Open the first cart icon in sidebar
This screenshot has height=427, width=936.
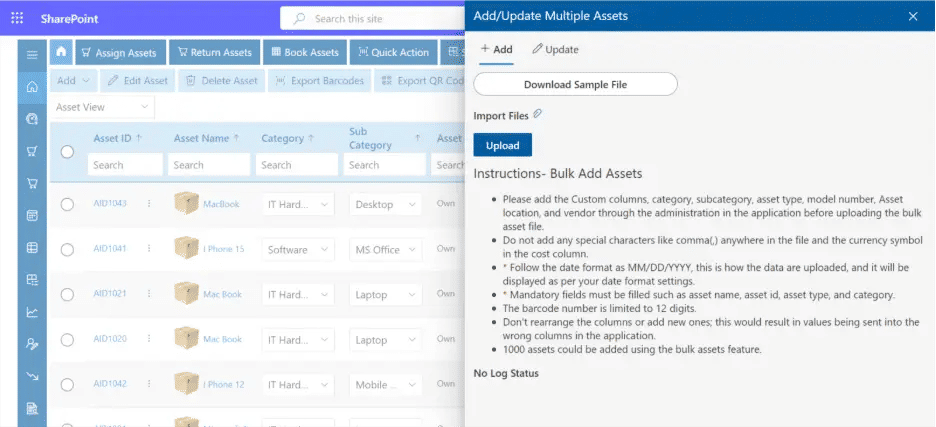point(32,152)
